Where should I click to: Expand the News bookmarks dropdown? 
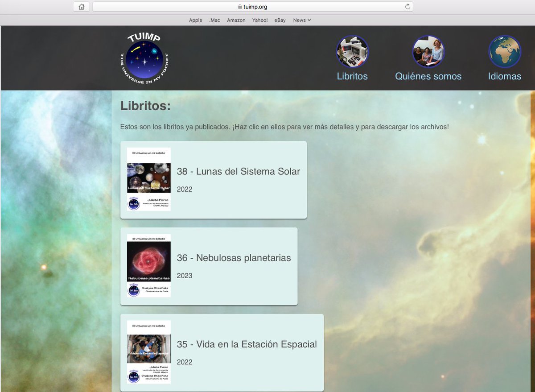click(302, 20)
